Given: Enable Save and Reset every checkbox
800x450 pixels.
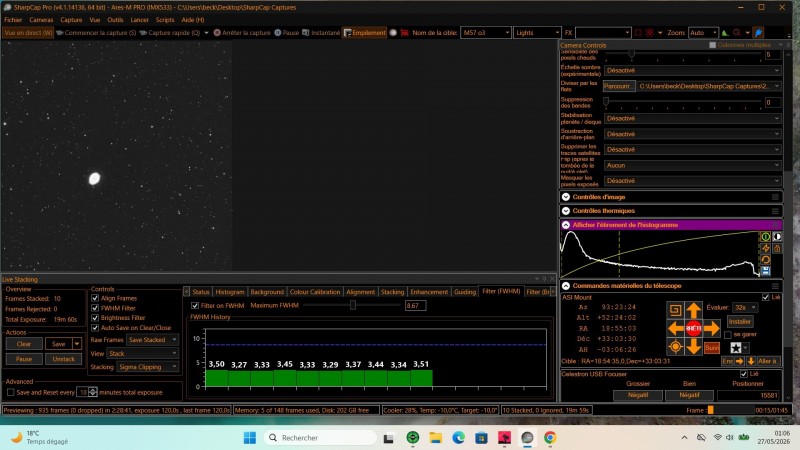Looking at the screenshot, I should 11,392.
